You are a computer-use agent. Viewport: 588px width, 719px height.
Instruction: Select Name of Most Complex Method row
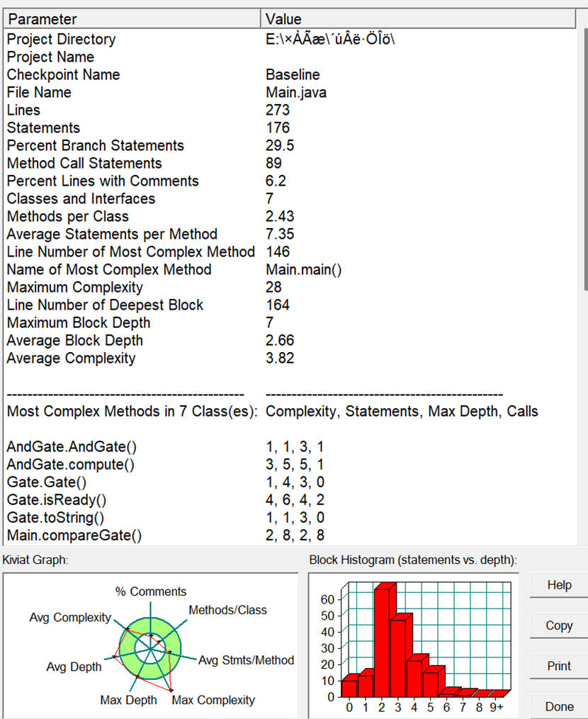click(289, 270)
